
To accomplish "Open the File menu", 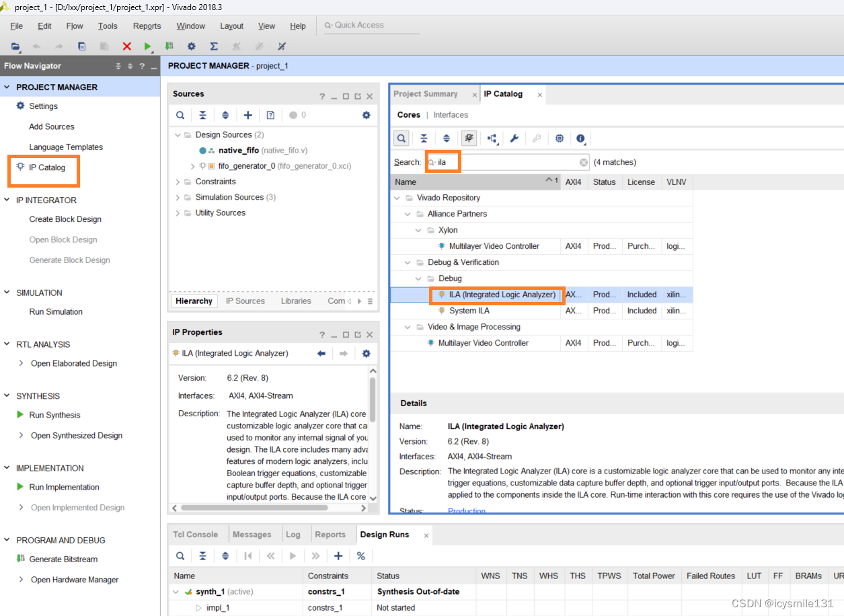I will click(x=16, y=26).
